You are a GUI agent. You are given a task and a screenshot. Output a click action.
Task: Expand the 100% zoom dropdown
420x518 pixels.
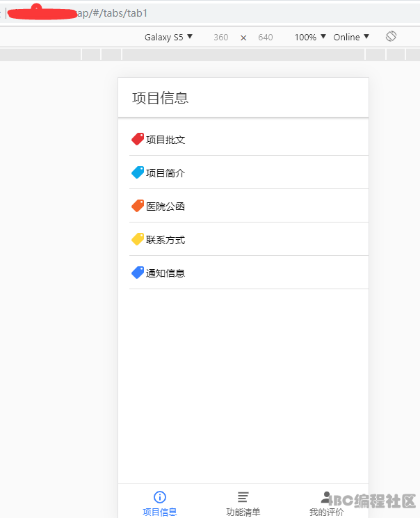click(x=309, y=38)
